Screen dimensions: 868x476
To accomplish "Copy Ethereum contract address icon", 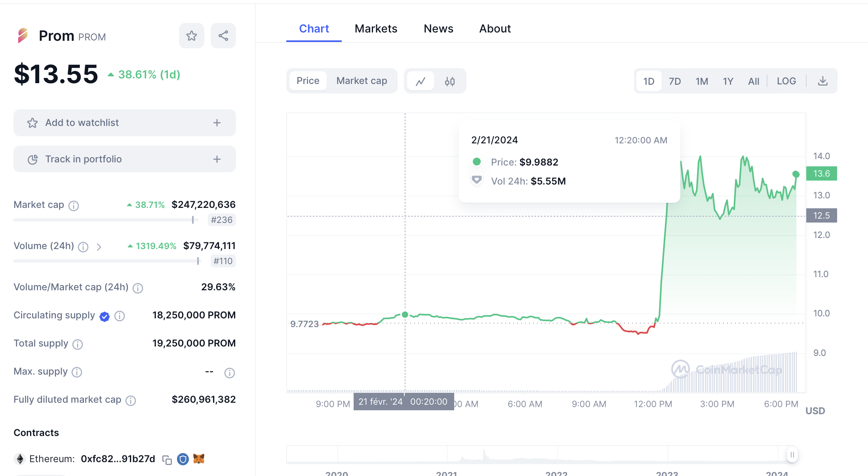I will 167,459.
